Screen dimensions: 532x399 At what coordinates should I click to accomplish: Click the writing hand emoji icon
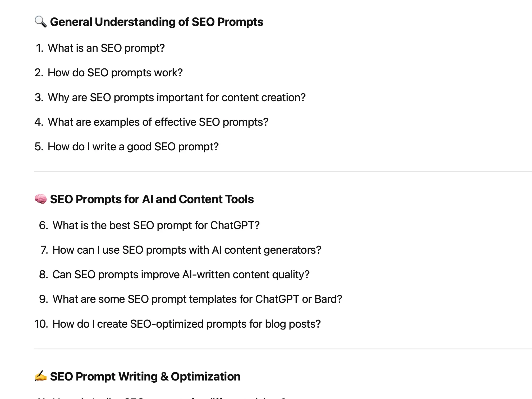(x=40, y=376)
